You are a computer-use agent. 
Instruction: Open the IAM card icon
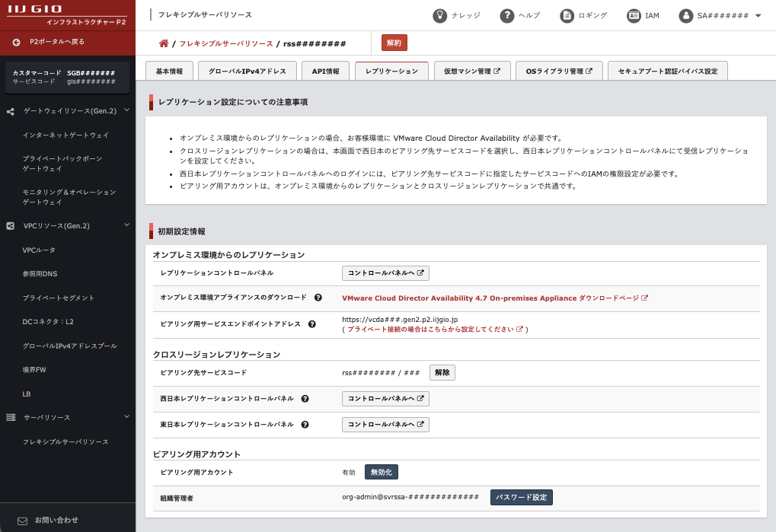coord(634,16)
